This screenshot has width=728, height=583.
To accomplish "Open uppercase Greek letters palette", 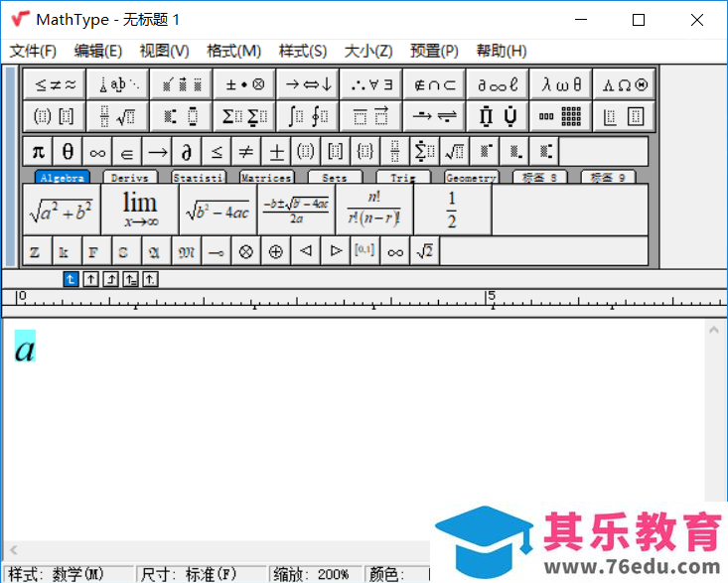I will coord(624,84).
